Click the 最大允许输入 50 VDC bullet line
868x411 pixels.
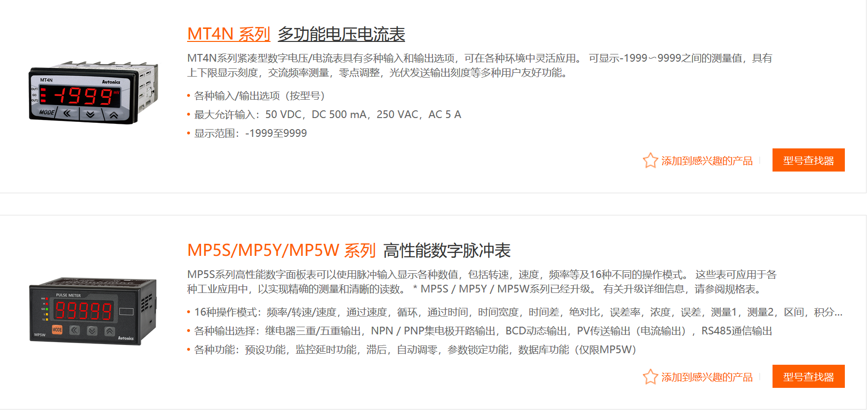tap(327, 115)
